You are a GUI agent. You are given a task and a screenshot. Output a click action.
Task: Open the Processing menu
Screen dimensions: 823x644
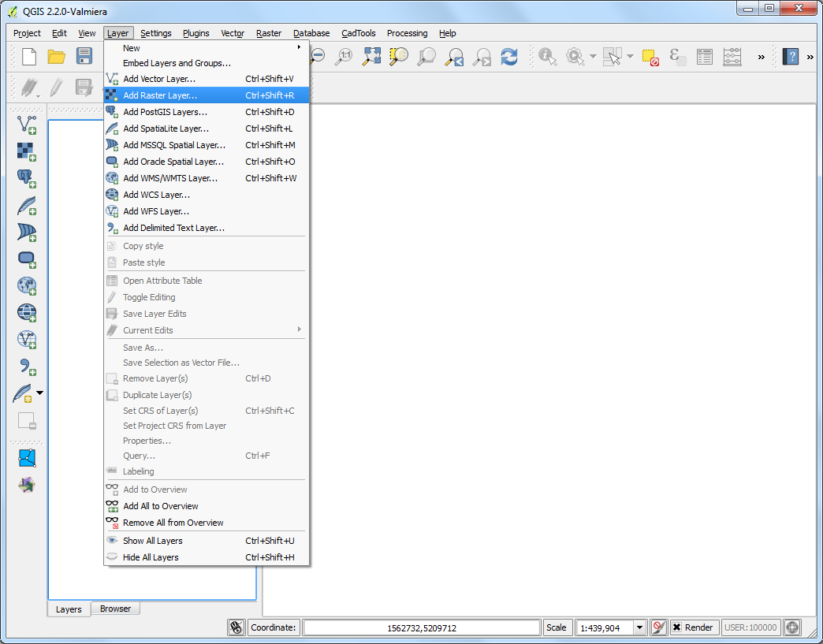click(x=407, y=33)
